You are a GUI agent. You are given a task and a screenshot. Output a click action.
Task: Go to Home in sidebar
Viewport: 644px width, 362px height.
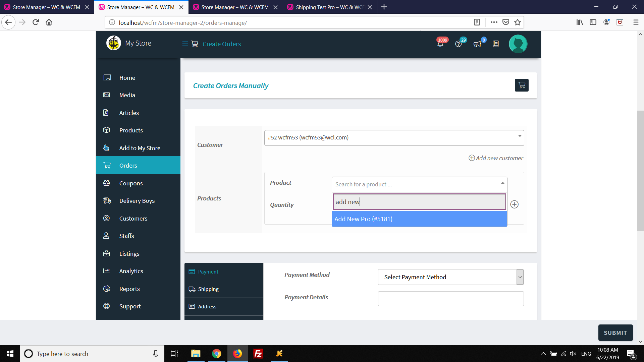tap(138, 78)
